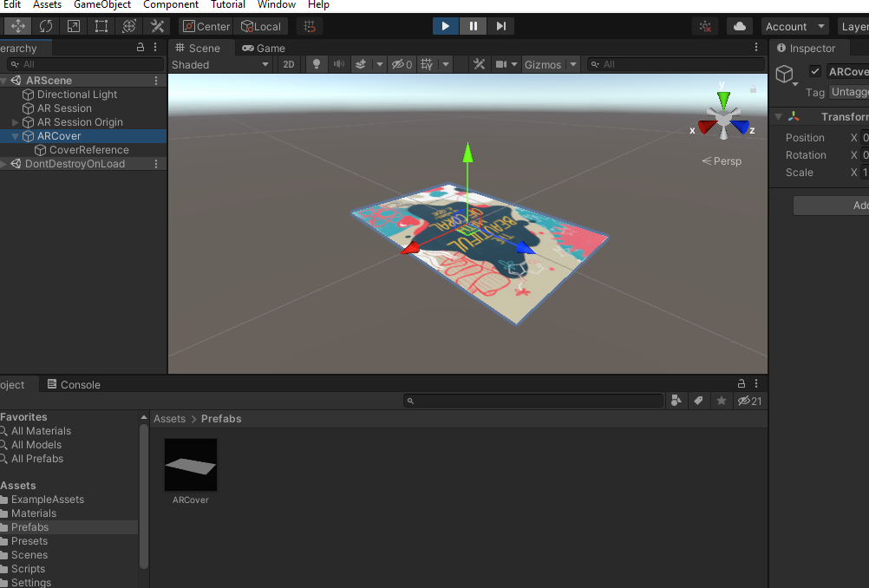Open Scene view panel options menu
Viewport: 869px width, 588px height.
click(756, 48)
